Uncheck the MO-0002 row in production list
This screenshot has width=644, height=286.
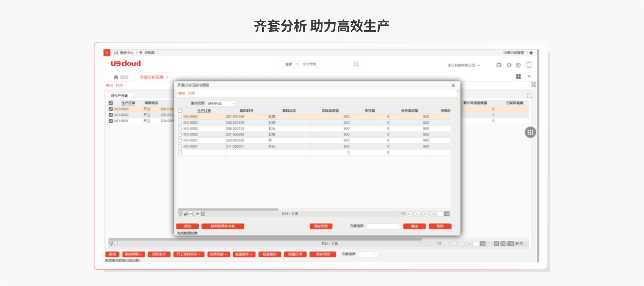tap(111, 115)
